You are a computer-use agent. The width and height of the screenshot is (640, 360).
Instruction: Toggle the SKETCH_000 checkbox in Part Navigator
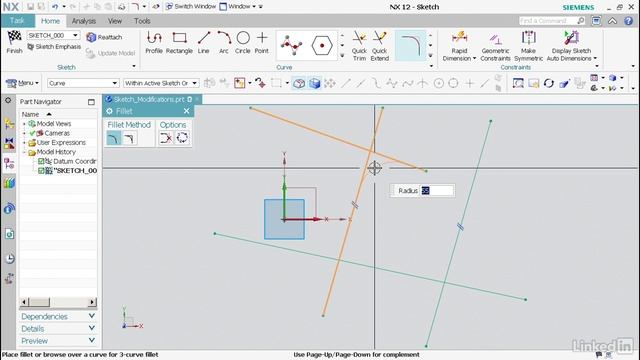tap(41, 171)
